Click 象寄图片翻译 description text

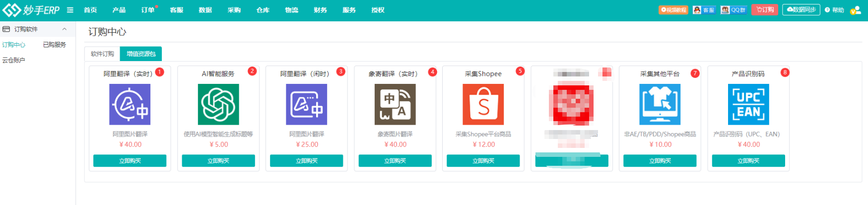click(395, 134)
